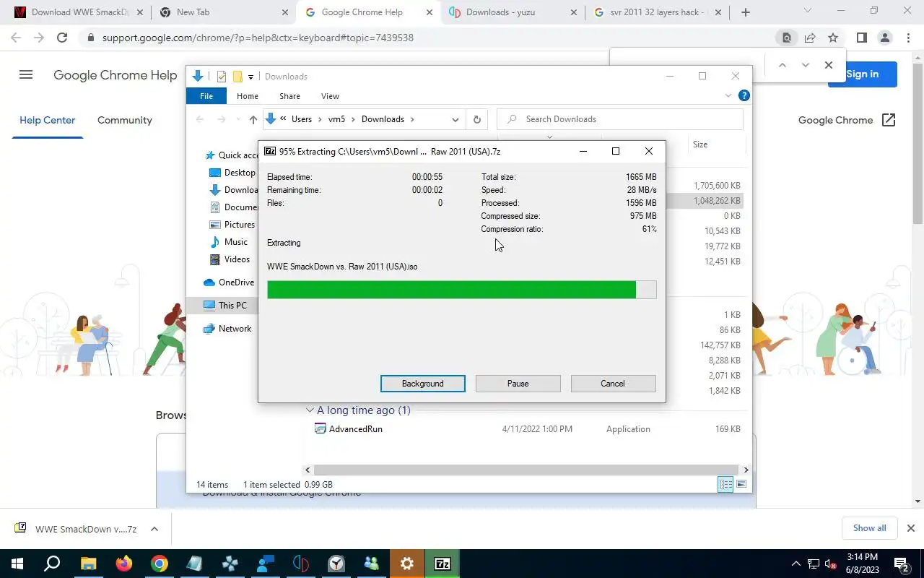Open File Explorer from the taskbar
This screenshot has width=924, height=578.
pyautogui.click(x=88, y=564)
